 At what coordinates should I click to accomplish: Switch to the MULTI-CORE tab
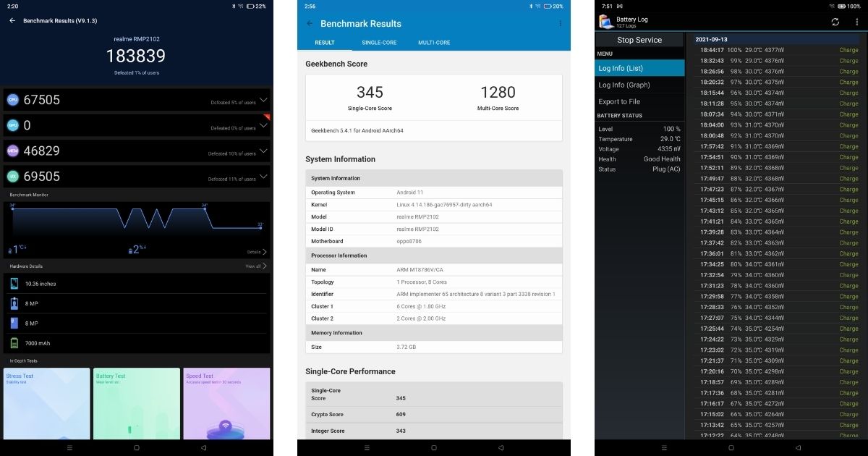point(434,43)
